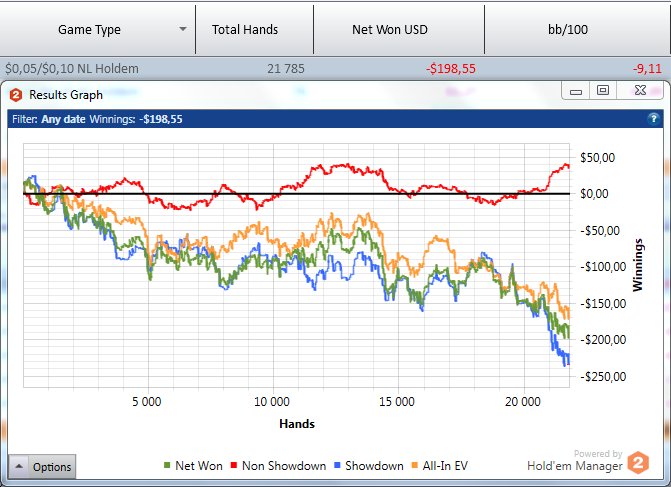Click the Hold'em Manager 2 window icon
Screen dimensions: 671x487
[x=16, y=95]
